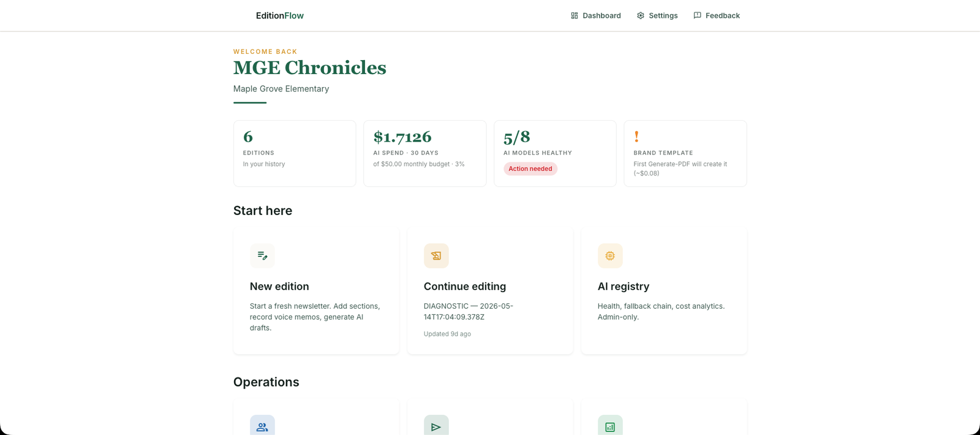Open the Continue editing card title
The height and width of the screenshot is (435, 980).
pyautogui.click(x=465, y=286)
